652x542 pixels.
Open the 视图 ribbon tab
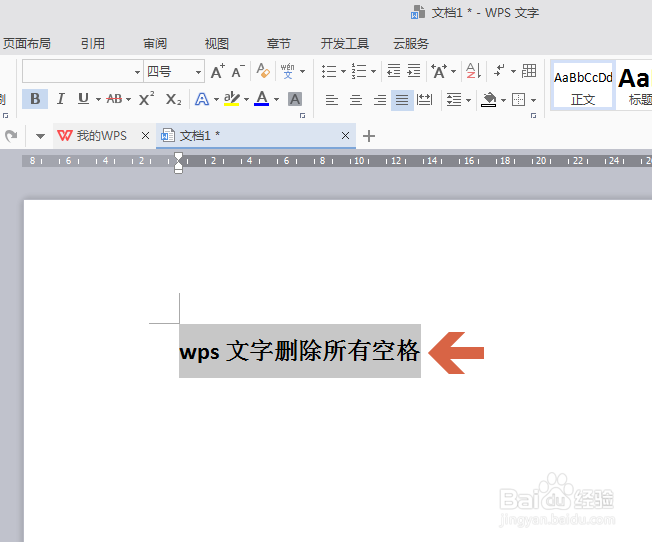tap(217, 43)
